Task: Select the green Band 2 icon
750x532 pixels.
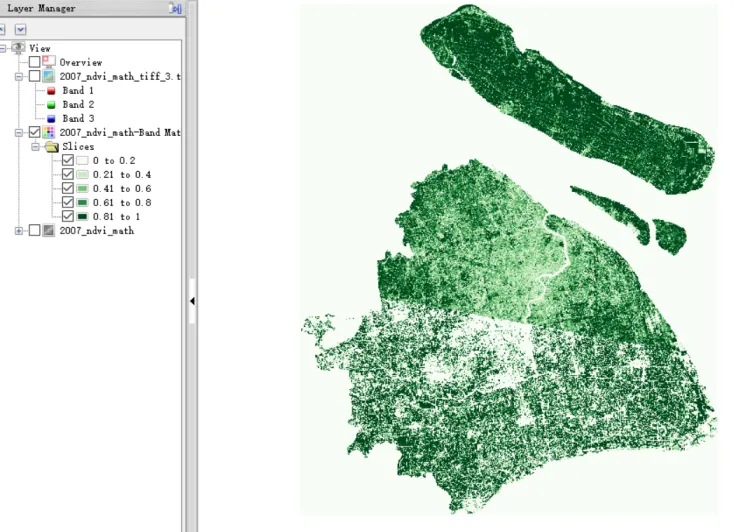Action: (50, 104)
